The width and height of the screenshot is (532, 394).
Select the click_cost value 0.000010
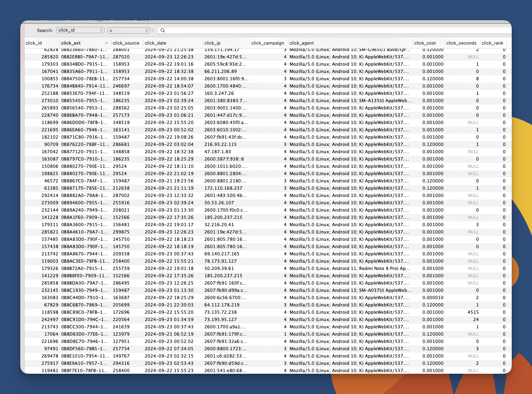point(433,298)
